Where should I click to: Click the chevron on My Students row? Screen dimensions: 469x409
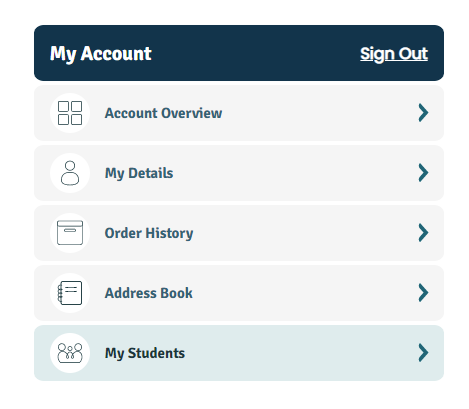coord(423,353)
